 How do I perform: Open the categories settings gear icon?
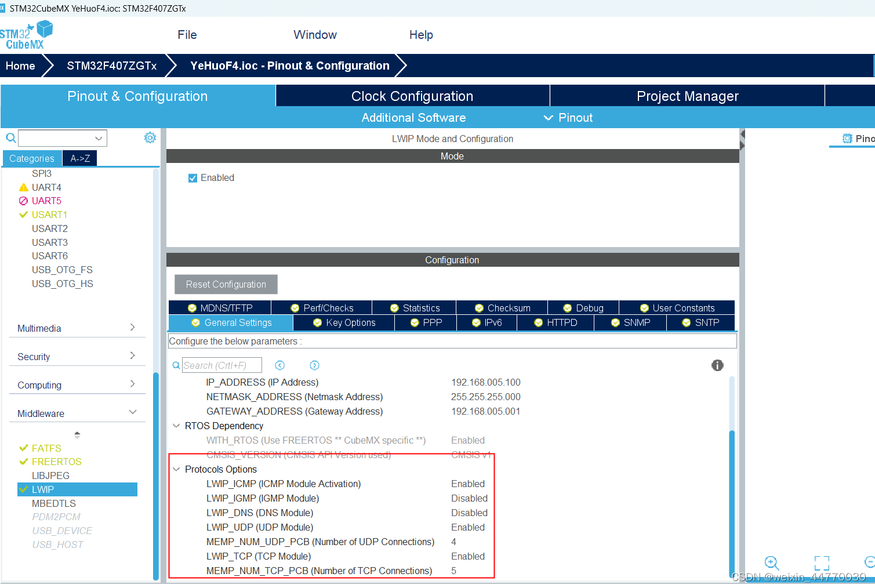(150, 137)
